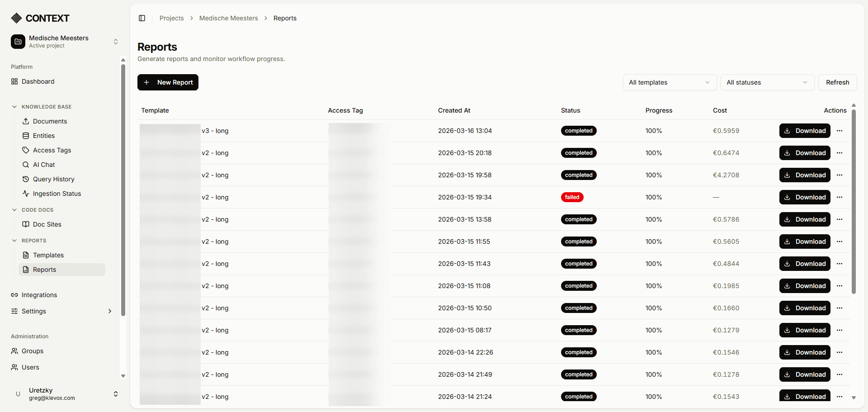Screen dimensions: 868x412
Task: Open Doc Sites under Code Docs
Action: tap(47, 224)
